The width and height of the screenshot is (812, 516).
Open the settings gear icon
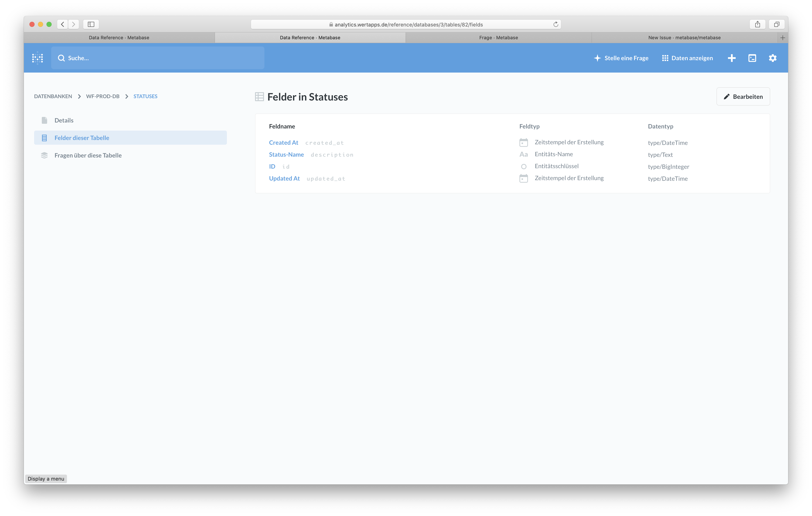[x=773, y=58]
